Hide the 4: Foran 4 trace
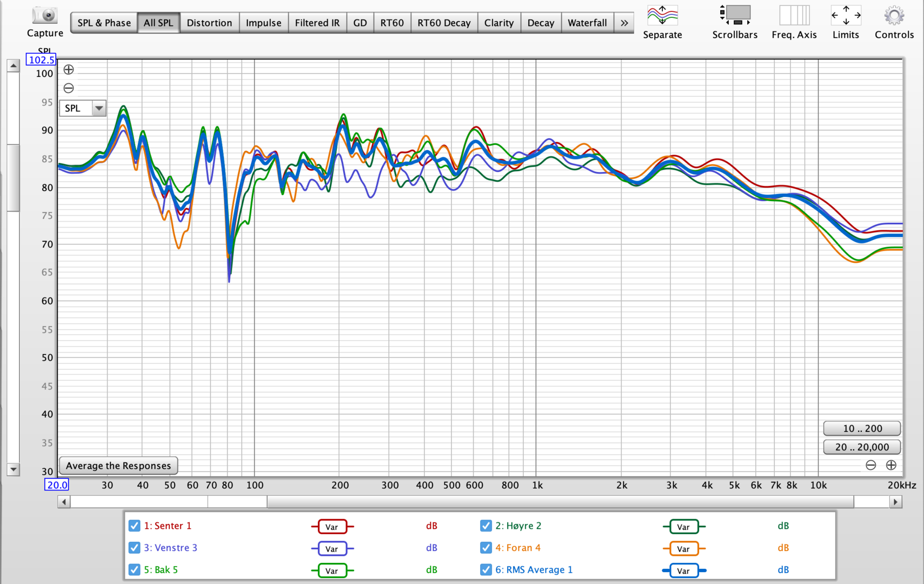Image resolution: width=924 pixels, height=584 pixels. (x=486, y=548)
